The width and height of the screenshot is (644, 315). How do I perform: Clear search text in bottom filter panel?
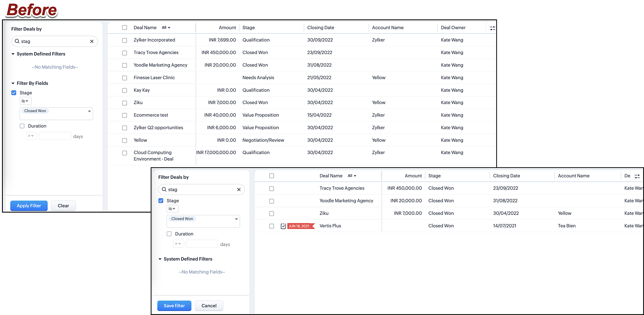click(x=239, y=190)
